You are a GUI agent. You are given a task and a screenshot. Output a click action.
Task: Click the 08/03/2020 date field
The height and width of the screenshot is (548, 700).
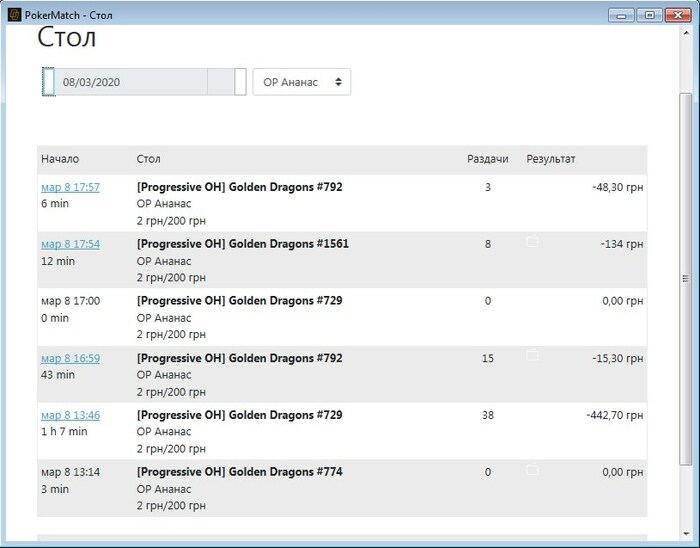[131, 82]
